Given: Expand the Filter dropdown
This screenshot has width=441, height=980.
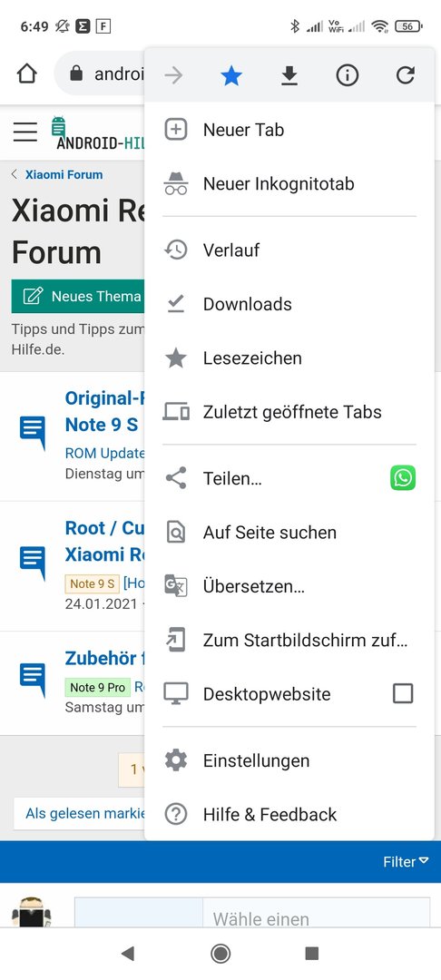Looking at the screenshot, I should (x=406, y=862).
